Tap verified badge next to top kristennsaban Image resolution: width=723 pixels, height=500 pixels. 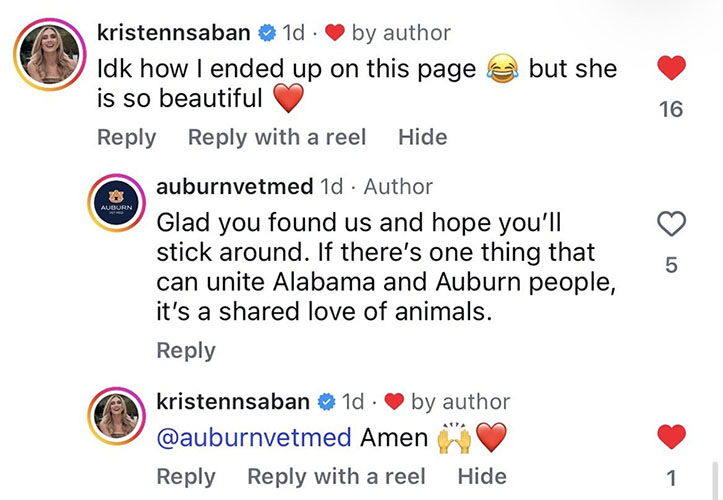point(267,33)
